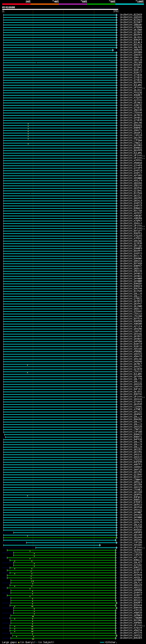The height and width of the screenshot is (644, 146).
Task: Select the UniRef100_B8A2N3 label
Action: [131, 419]
